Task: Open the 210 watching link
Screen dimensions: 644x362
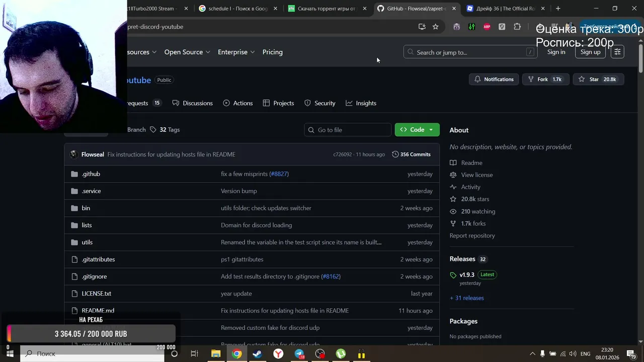Action: click(477, 212)
